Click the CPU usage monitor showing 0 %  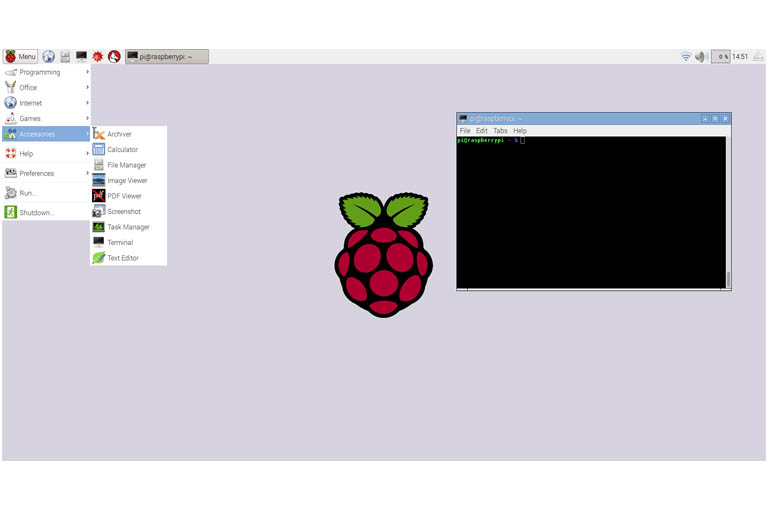(x=720, y=57)
